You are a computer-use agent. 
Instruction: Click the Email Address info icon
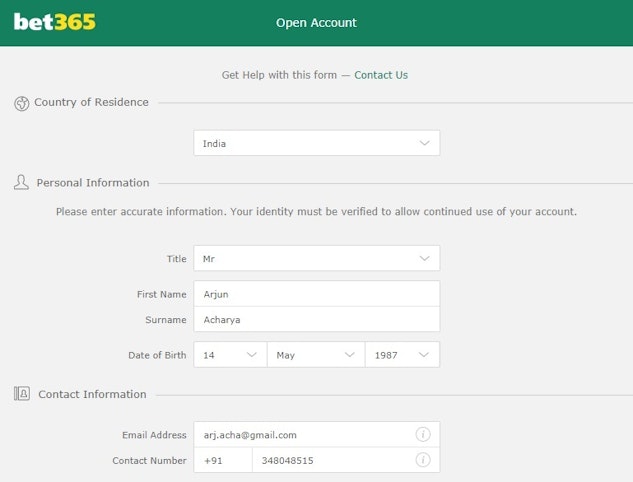(423, 435)
